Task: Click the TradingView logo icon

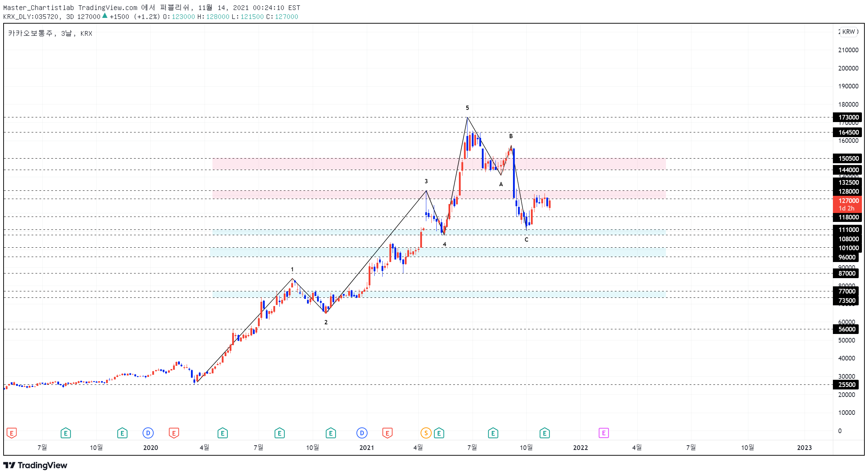Action: [x=9, y=465]
